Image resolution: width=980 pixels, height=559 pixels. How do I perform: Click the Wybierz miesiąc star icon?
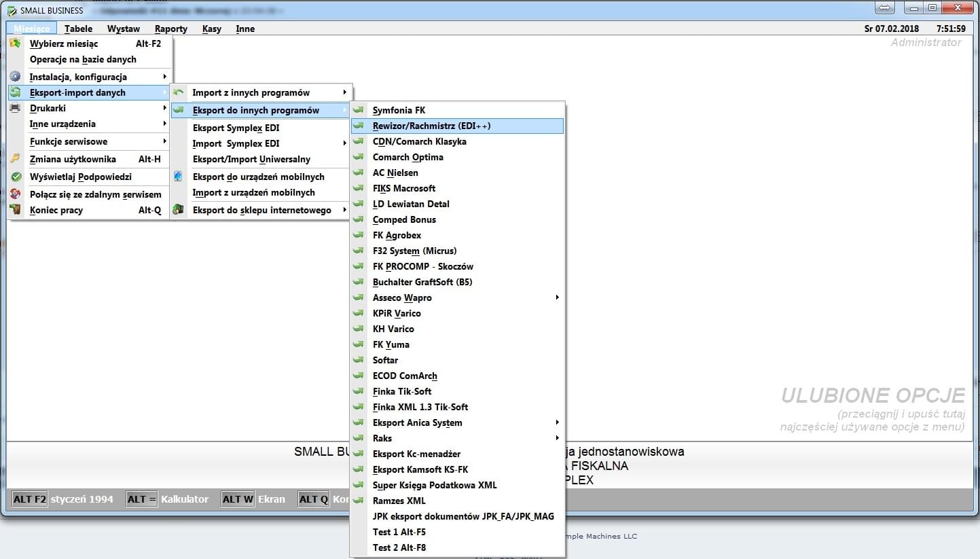click(x=15, y=43)
